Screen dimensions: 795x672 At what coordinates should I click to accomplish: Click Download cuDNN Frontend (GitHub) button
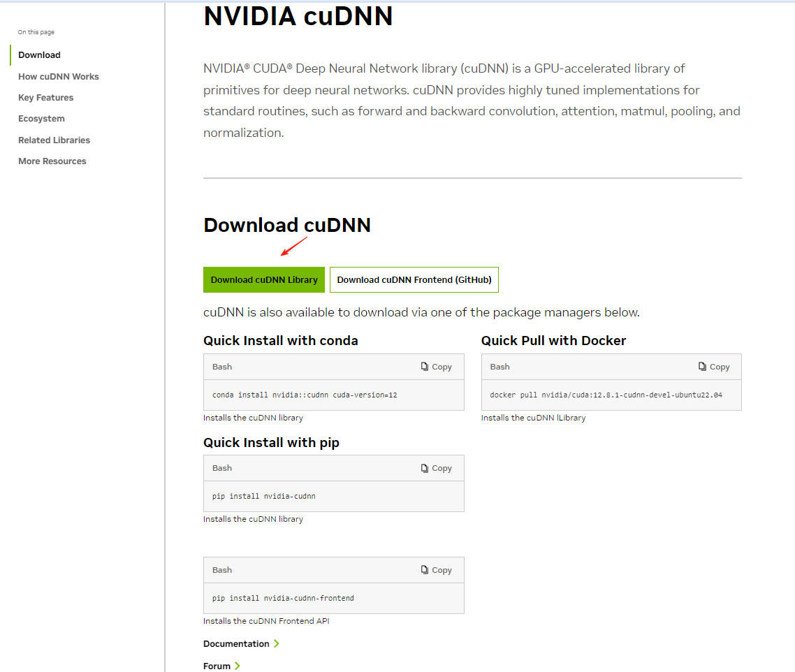click(x=414, y=279)
